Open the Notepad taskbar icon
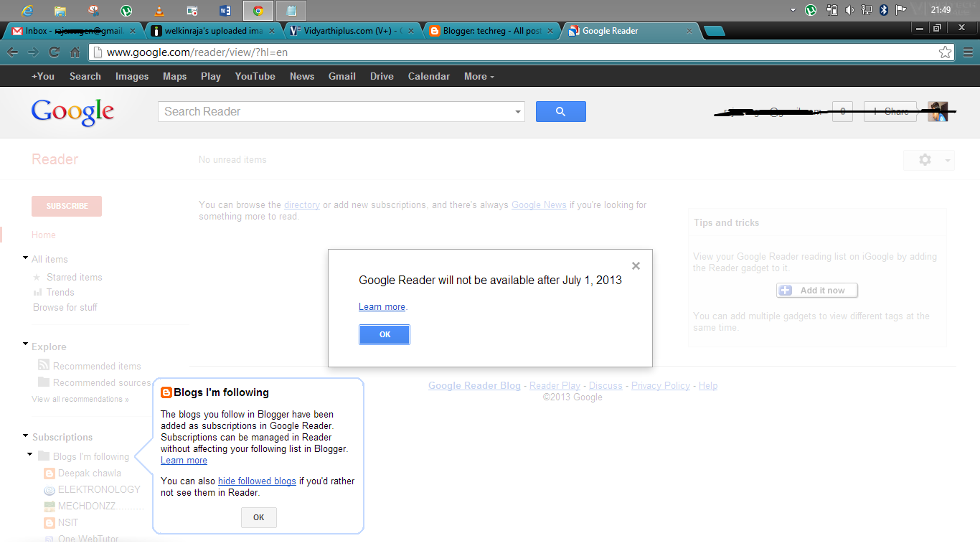This screenshot has width=980, height=551. pyautogui.click(x=291, y=10)
